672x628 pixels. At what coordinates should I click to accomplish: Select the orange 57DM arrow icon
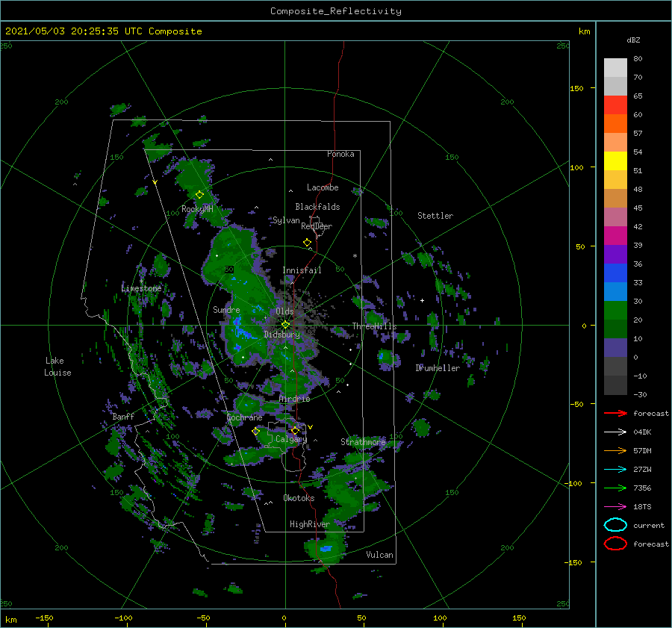(x=615, y=450)
